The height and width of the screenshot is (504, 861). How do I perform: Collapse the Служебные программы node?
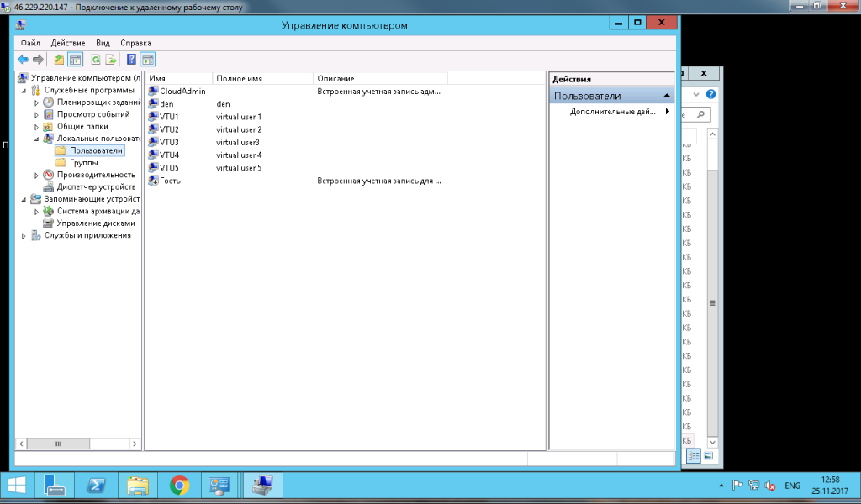pyautogui.click(x=24, y=90)
